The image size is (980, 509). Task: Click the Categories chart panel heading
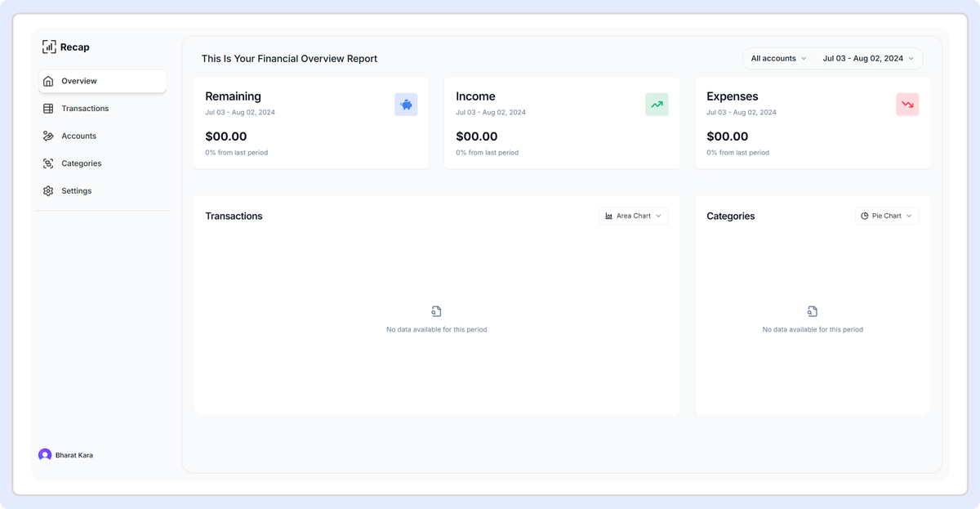(x=731, y=217)
